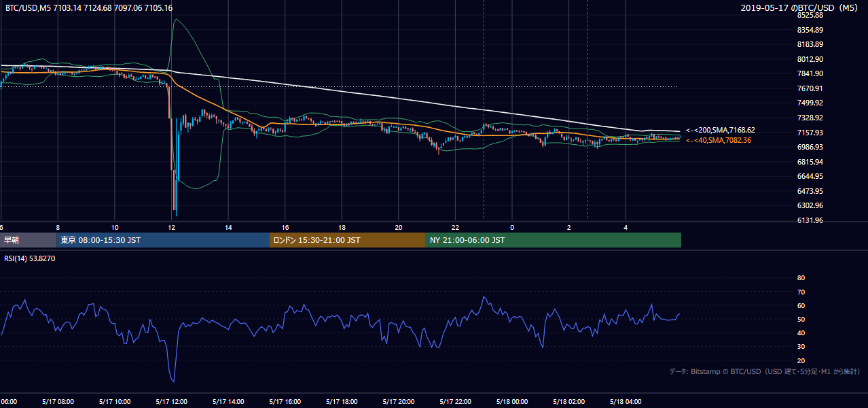Click hour label 8 under price chart
The width and height of the screenshot is (868, 408).
[x=58, y=227]
